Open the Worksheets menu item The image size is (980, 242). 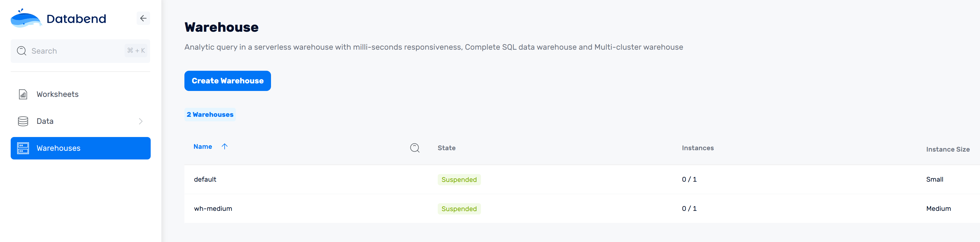(81, 94)
